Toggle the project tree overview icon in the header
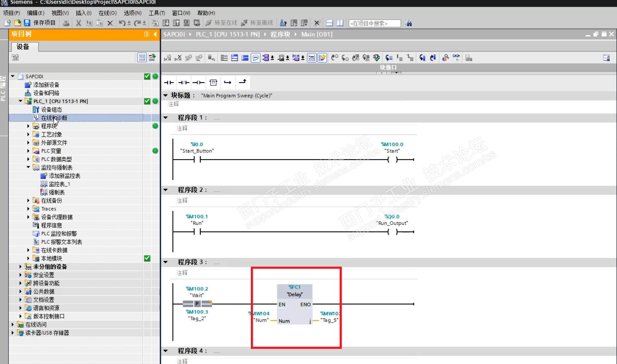Viewport: 617px width, 364px height. point(147,34)
